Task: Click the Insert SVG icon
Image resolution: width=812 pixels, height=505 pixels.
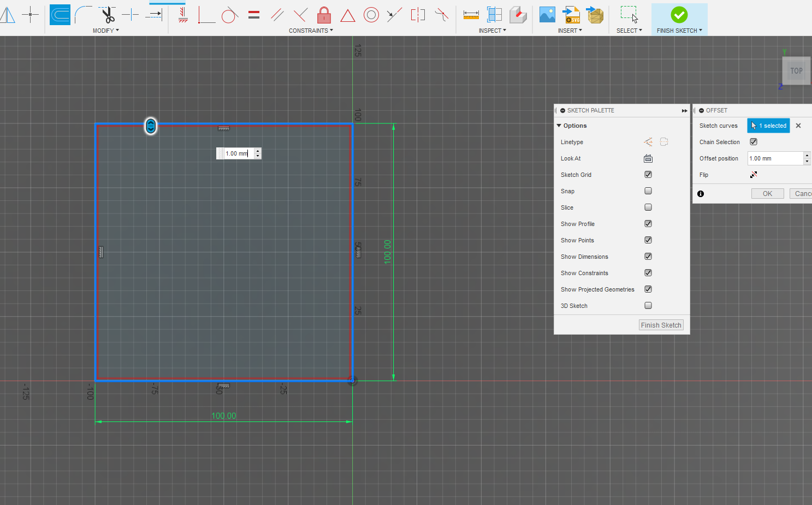Action: (x=571, y=15)
